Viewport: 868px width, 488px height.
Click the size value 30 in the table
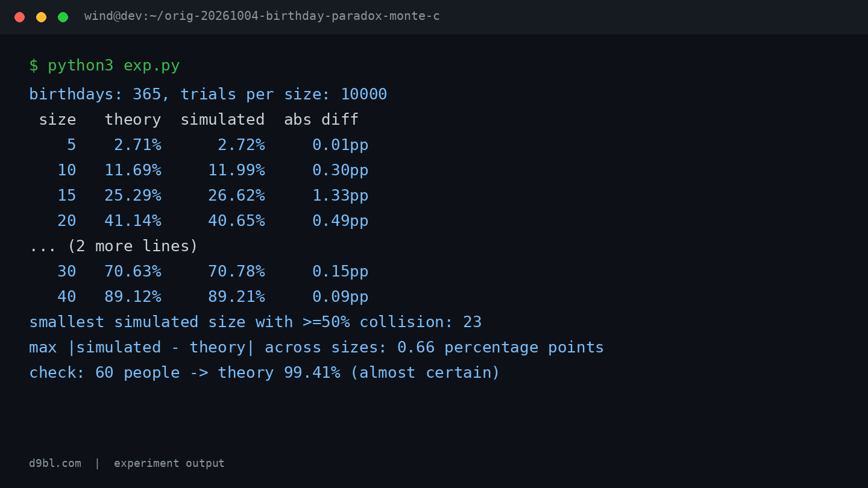(67, 272)
